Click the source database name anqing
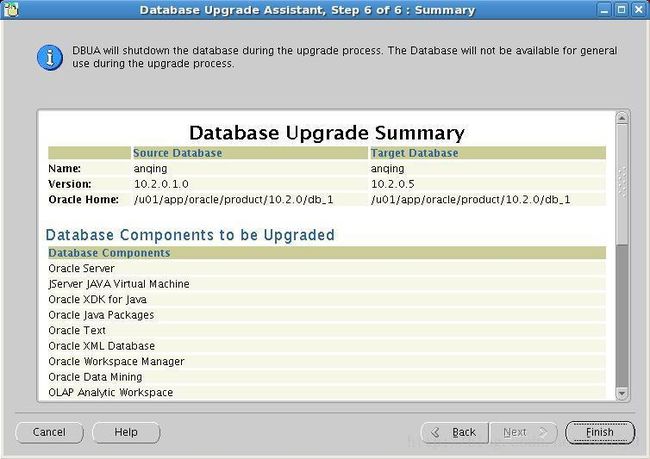Image resolution: width=650 pixels, height=459 pixels. click(x=150, y=169)
